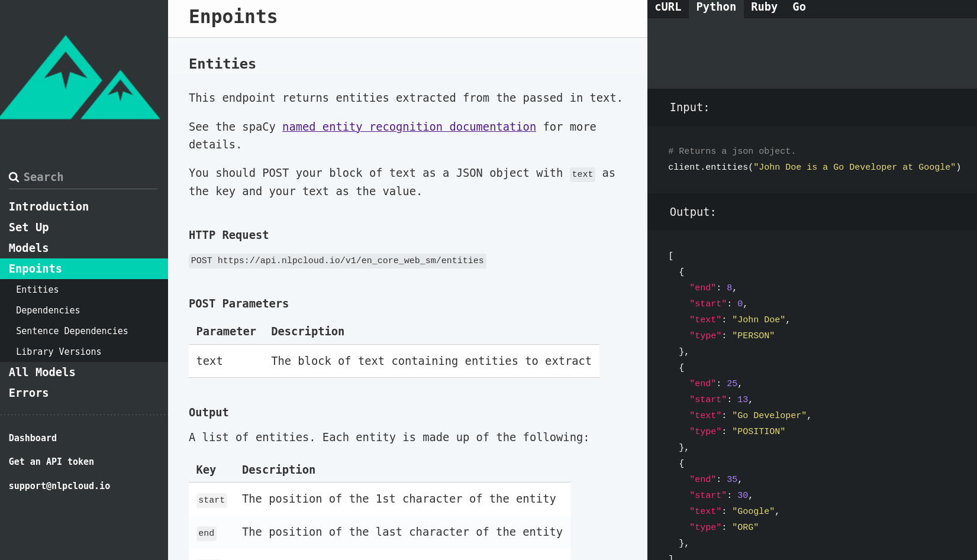The height and width of the screenshot is (560, 977).
Task: Click the Input: label in code panel
Action: click(x=689, y=107)
